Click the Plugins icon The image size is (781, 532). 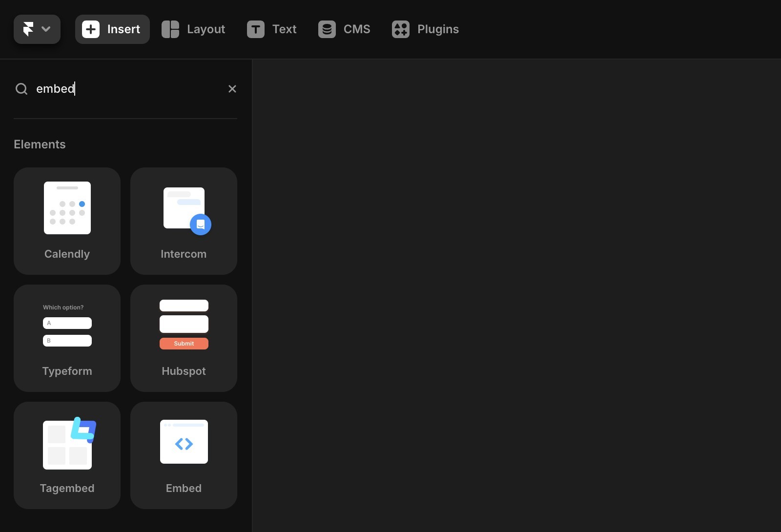pyautogui.click(x=400, y=29)
